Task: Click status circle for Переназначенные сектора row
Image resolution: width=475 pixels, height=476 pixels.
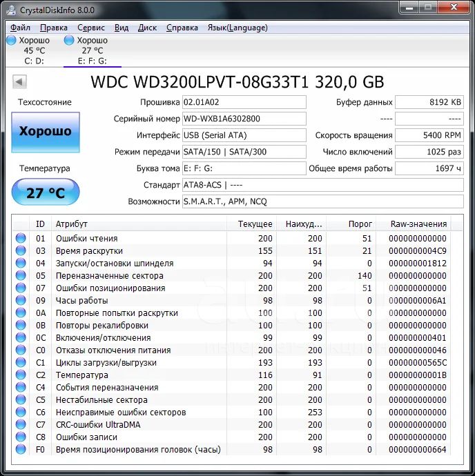Action: (21, 275)
